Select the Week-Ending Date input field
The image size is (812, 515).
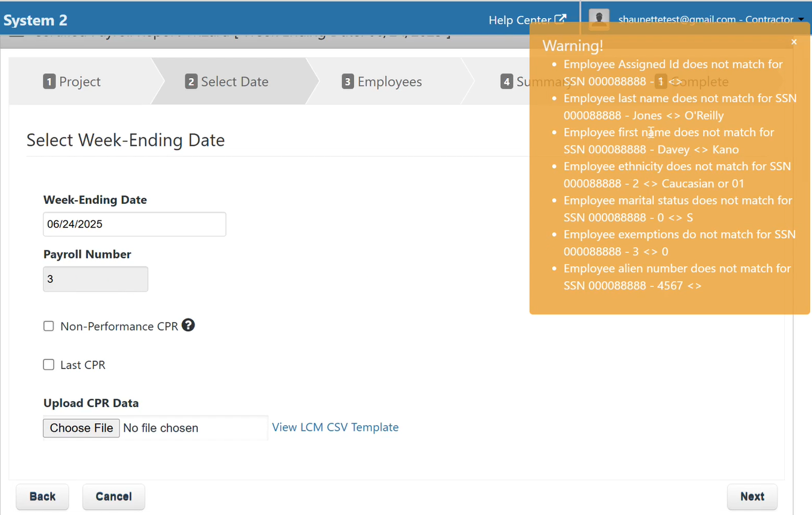pos(134,224)
